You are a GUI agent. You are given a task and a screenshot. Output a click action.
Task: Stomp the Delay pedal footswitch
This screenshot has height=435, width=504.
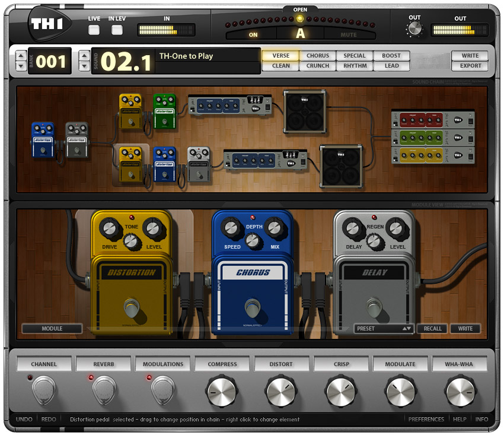[x=374, y=307]
